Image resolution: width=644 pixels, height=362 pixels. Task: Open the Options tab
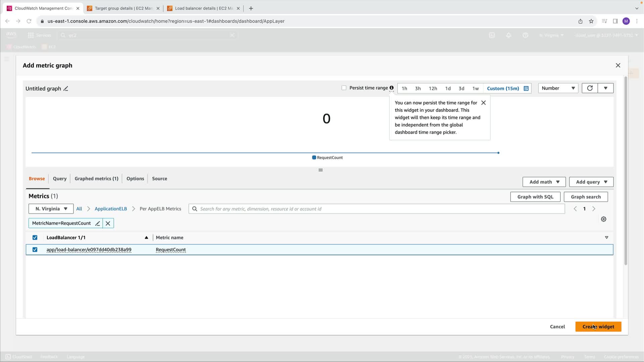pos(135,179)
